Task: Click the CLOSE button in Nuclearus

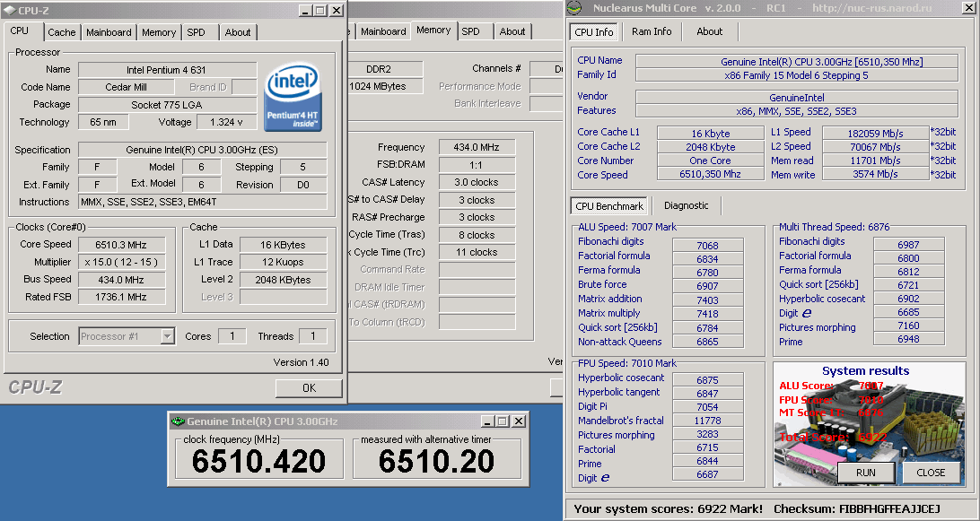Action: pos(931,473)
